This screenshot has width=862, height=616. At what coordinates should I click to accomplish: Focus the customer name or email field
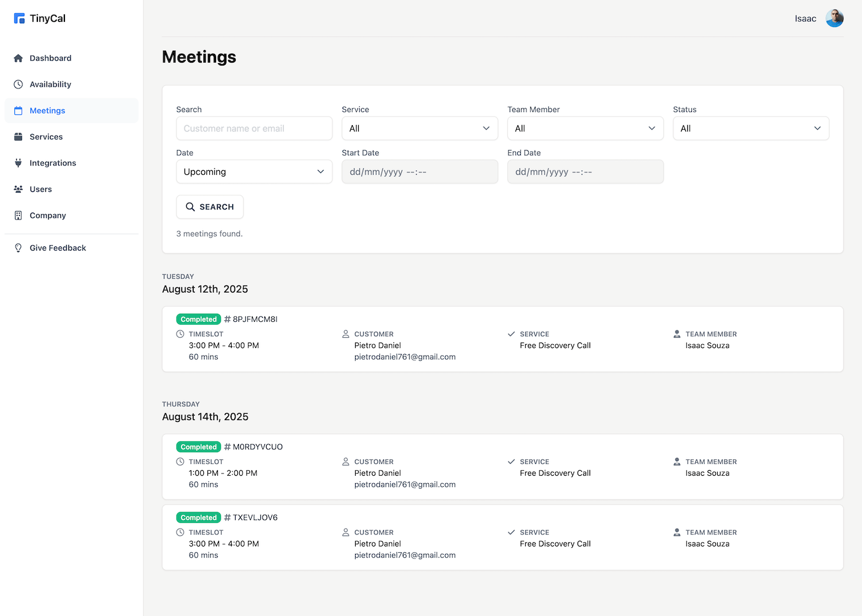tap(254, 128)
